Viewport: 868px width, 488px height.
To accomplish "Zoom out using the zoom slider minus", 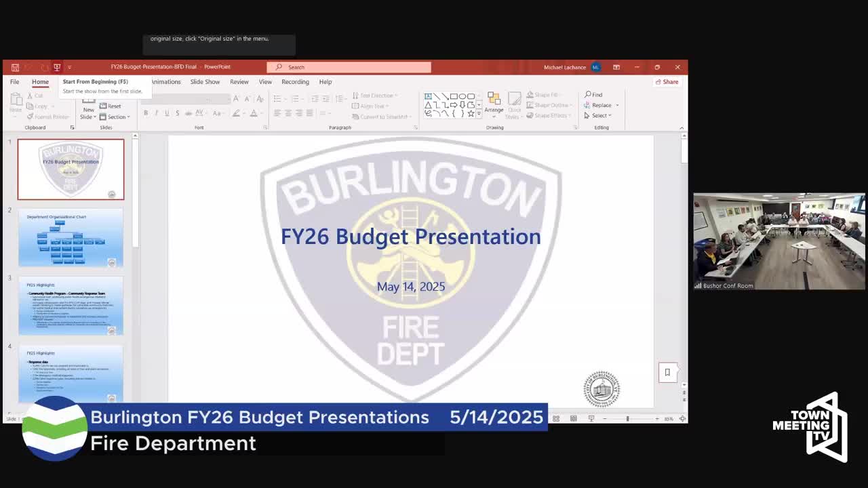I will 604,418.
